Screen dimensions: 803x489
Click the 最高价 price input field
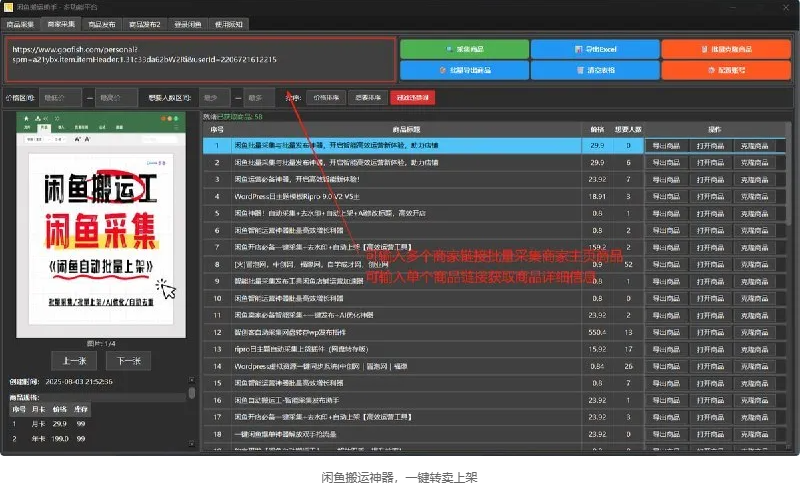coord(117,97)
